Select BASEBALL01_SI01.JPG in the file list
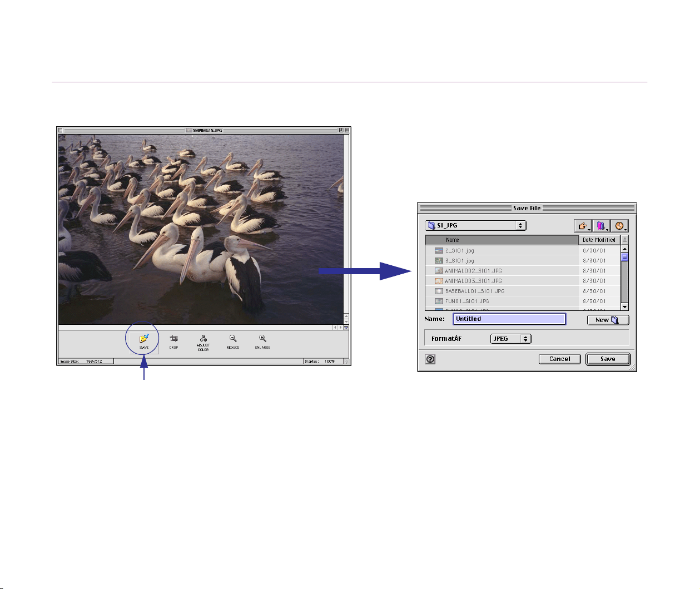Screen dimensions: 700x589 (x=523, y=291)
